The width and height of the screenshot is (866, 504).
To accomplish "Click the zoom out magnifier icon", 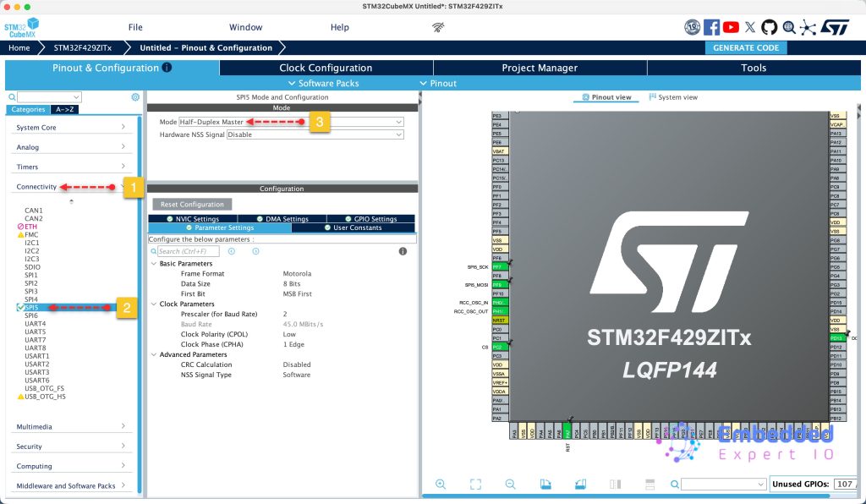I will point(510,484).
